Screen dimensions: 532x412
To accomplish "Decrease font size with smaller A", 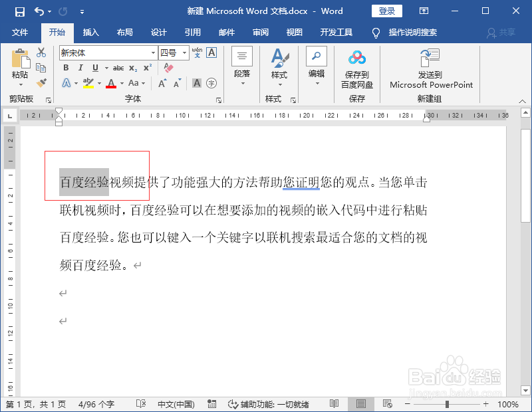I will 178,83.
